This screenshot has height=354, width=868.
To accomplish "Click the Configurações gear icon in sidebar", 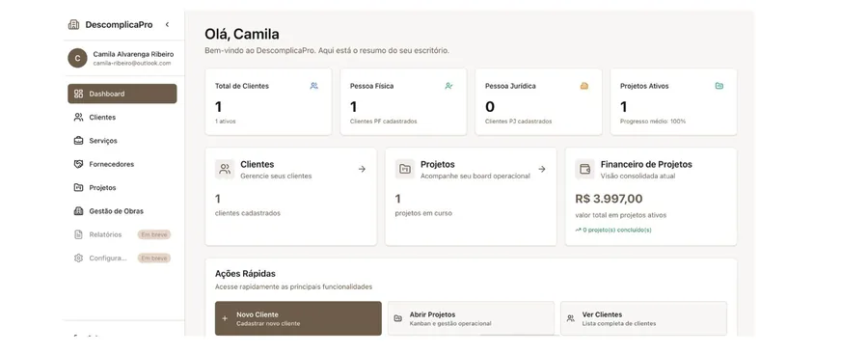I will click(79, 259).
